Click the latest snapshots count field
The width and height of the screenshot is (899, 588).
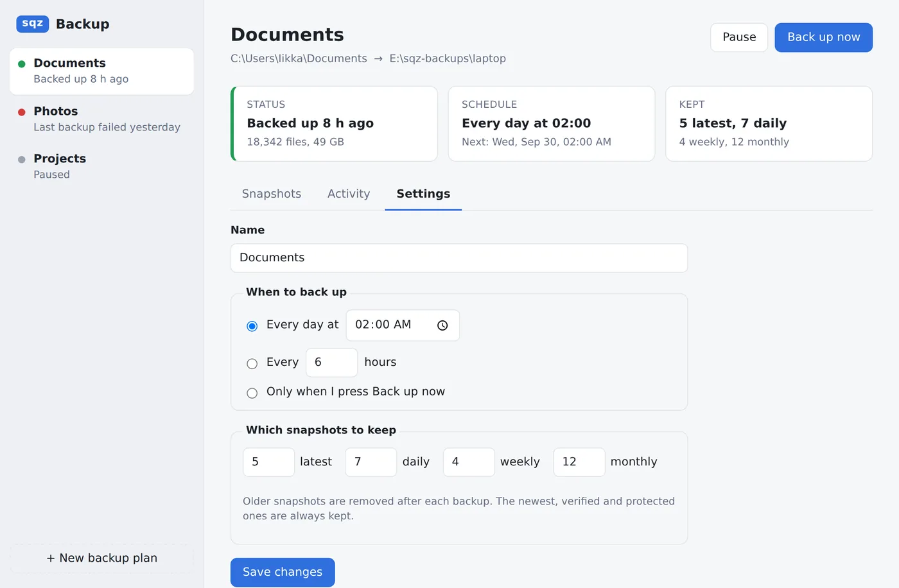[268, 462]
